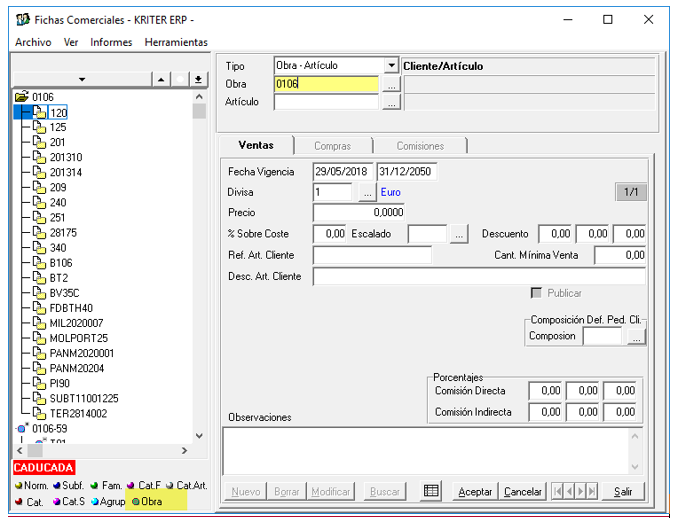This screenshot has width=676, height=522.
Task: Expand the dropdown above the tree panel
Action: (x=82, y=79)
